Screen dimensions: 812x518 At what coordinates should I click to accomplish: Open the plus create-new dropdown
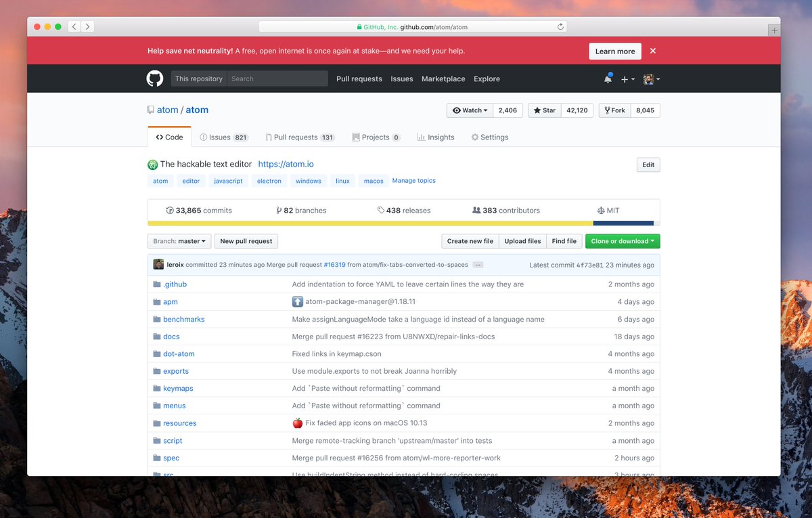coord(628,79)
